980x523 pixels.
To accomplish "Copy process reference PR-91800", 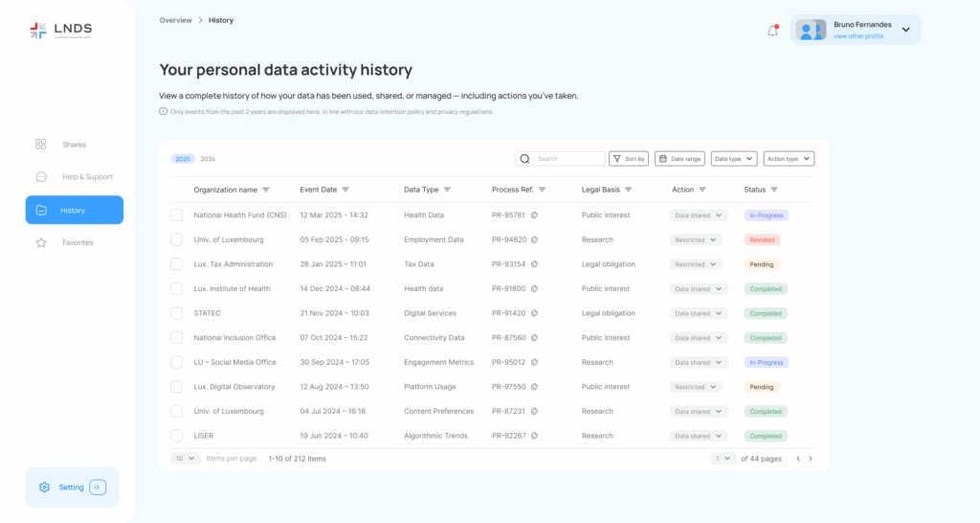I will pos(534,289).
